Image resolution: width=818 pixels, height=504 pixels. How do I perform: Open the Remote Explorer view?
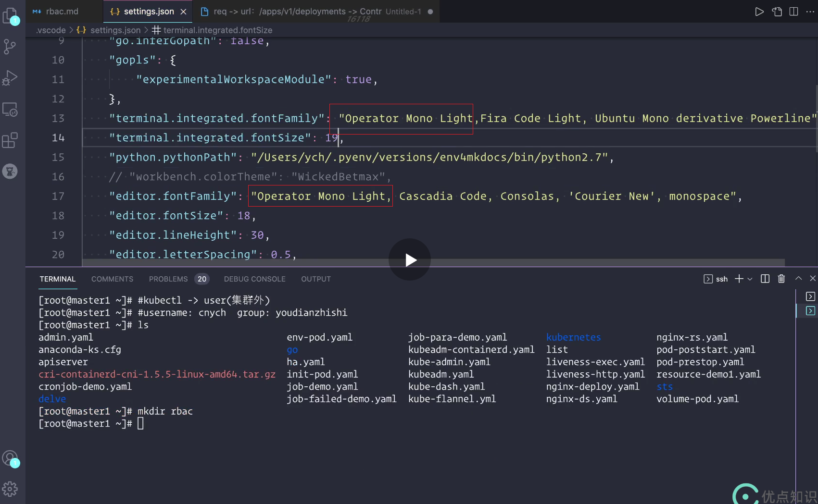coord(10,109)
